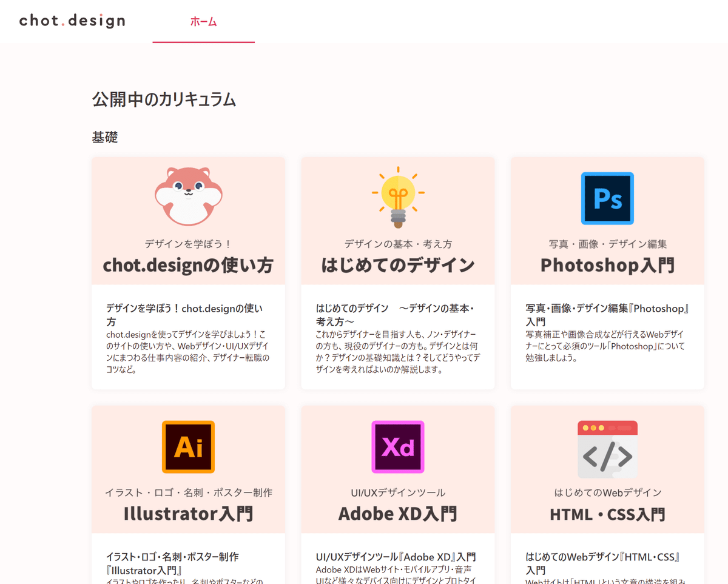Image resolution: width=728 pixels, height=584 pixels.
Task: Click the Photoshop Ps icon
Action: pos(607,198)
